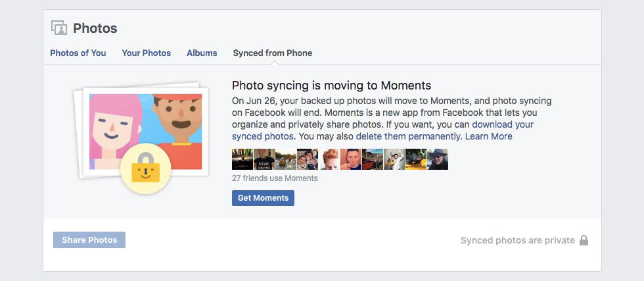Open the download your synced photos link

tap(382, 130)
